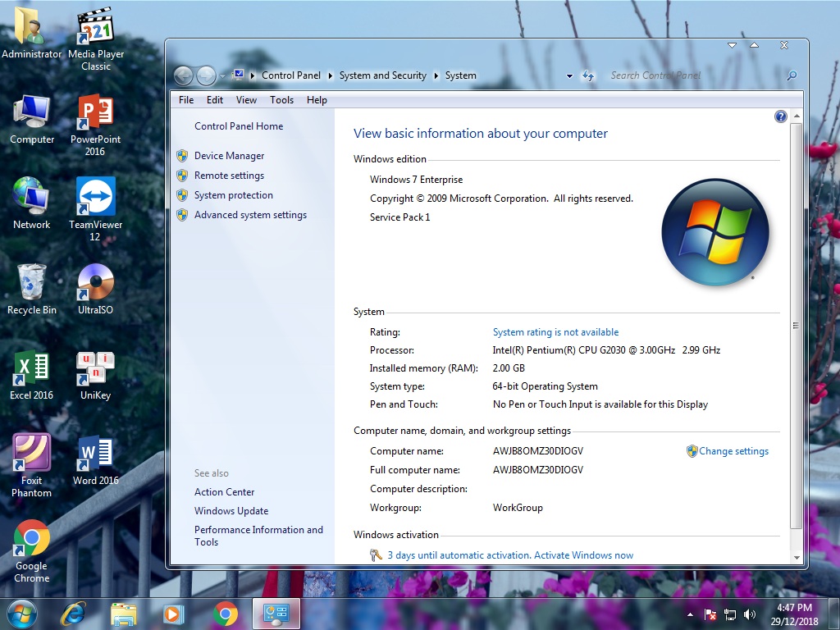The height and width of the screenshot is (630, 840).
Task: Launch UltraISO desktop shortcut
Action: (x=95, y=290)
